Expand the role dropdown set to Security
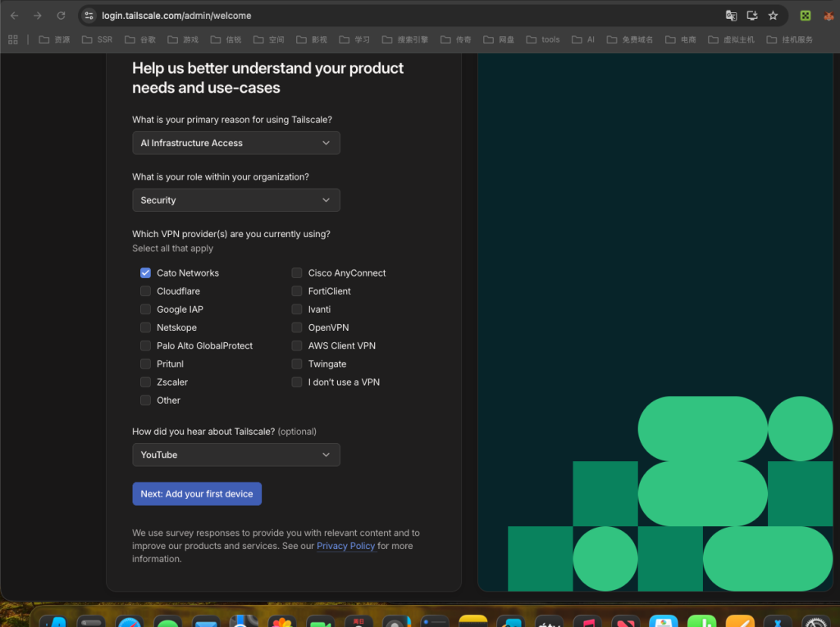 (235, 200)
